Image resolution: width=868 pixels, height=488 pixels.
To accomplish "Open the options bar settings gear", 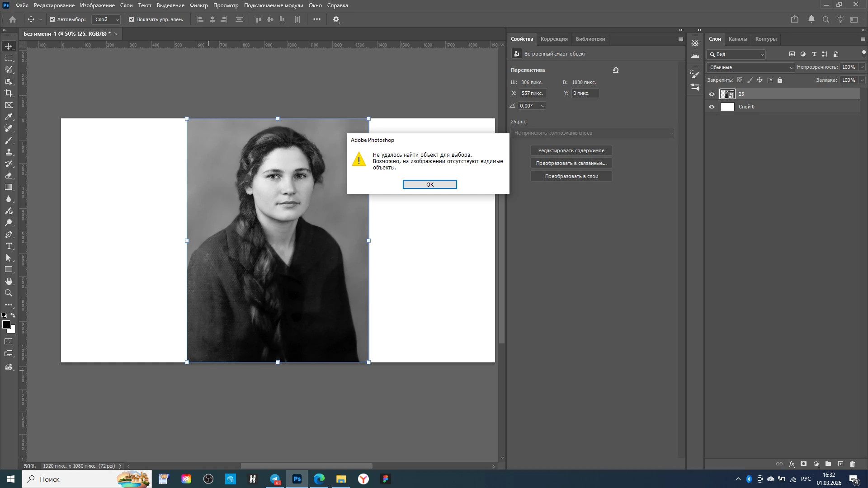I will click(336, 19).
